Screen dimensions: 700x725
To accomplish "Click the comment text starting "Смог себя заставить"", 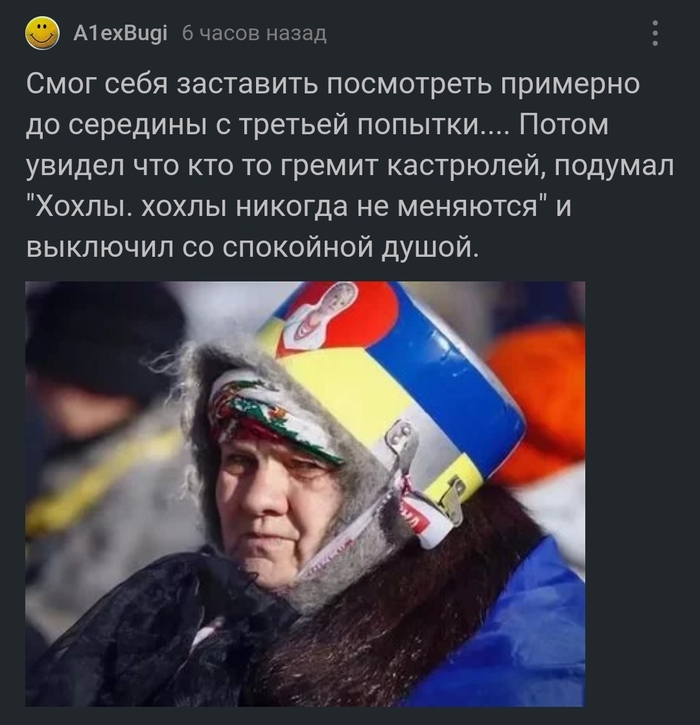I will point(350,166).
